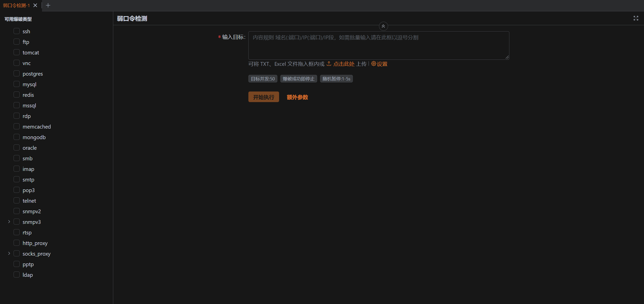The height and width of the screenshot is (304, 644).
Task: Enable the redis checkbox
Action: [17, 95]
